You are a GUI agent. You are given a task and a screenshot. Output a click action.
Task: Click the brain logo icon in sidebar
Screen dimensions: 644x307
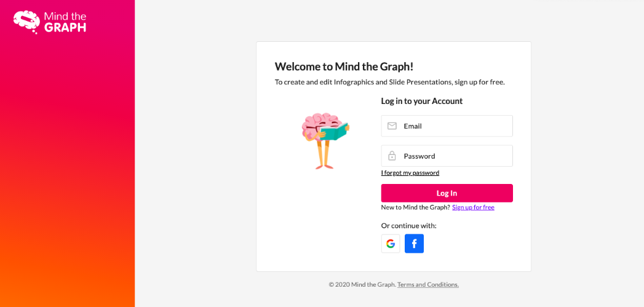26,22
